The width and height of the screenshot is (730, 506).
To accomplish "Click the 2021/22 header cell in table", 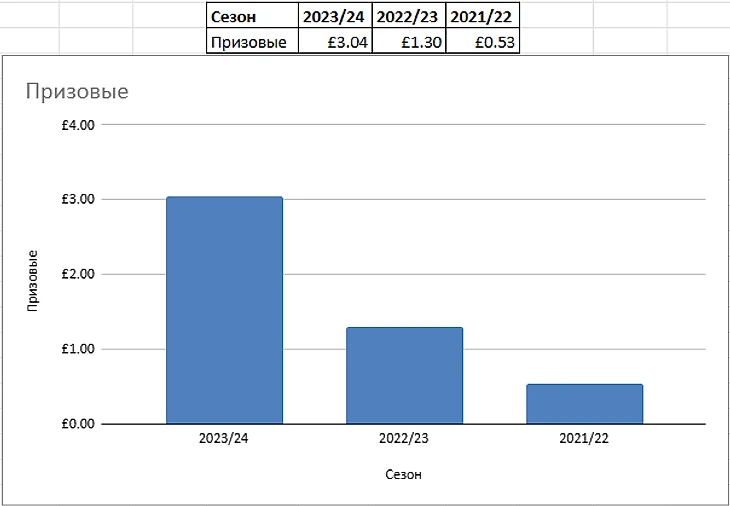I will 482,16.
